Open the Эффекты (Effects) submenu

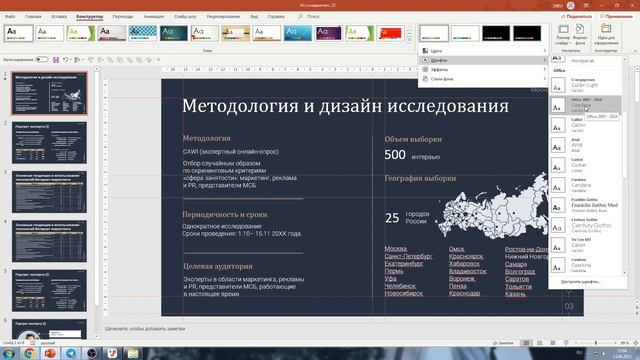(484, 69)
